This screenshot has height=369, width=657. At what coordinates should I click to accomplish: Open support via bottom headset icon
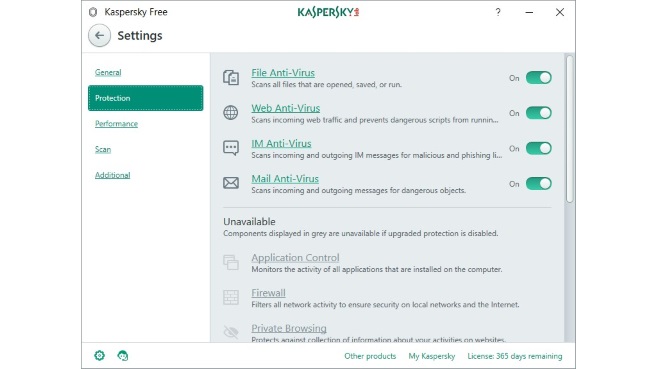tap(122, 356)
